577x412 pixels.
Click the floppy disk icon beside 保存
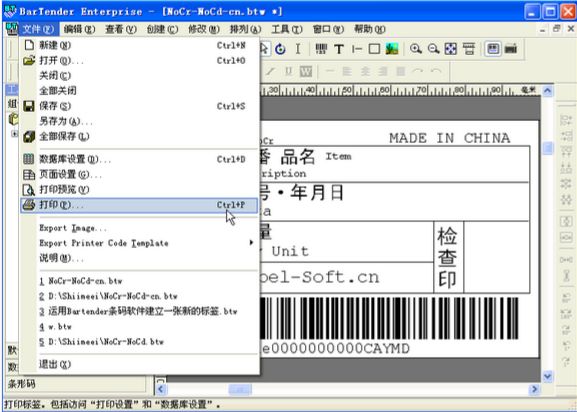click(29, 106)
